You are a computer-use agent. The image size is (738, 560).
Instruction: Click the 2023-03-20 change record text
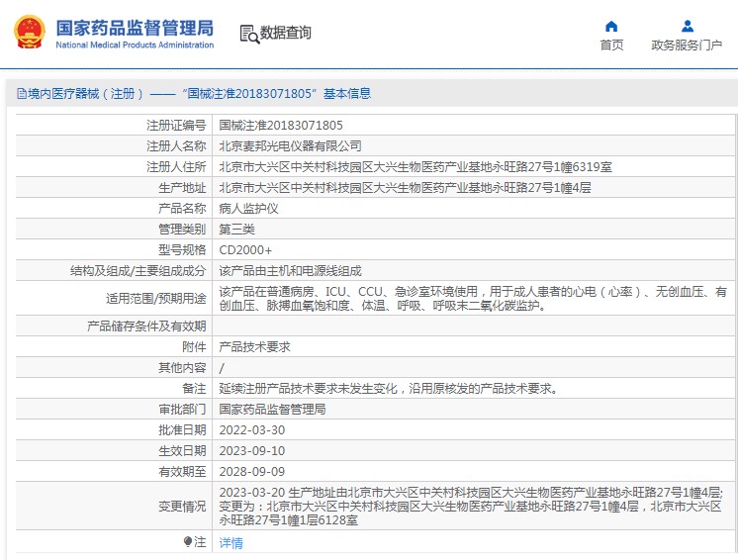click(471, 507)
